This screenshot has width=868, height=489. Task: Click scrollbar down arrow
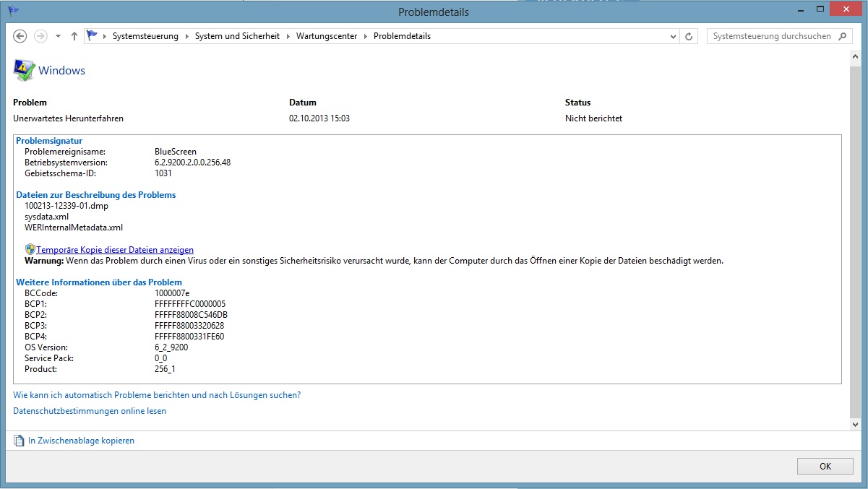pos(855,425)
